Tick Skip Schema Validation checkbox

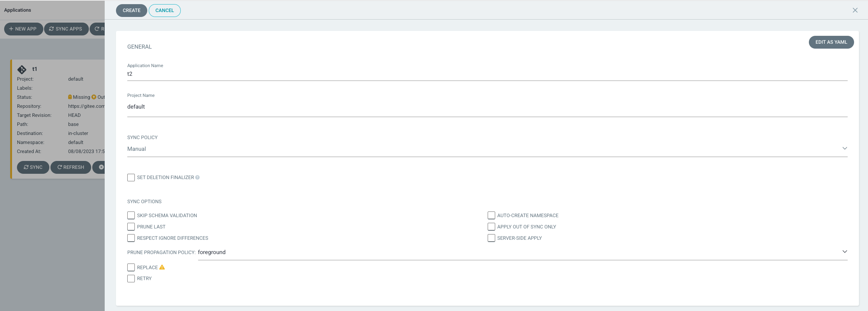click(131, 215)
